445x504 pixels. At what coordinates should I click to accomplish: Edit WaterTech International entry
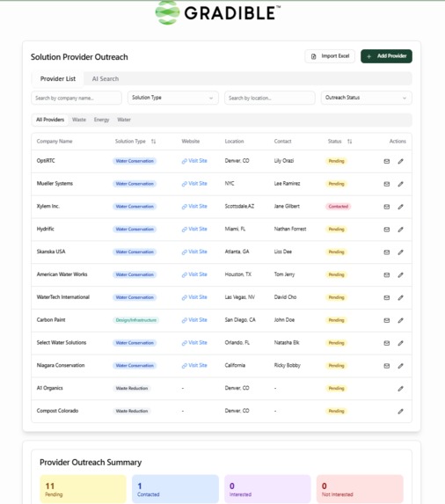(400, 298)
